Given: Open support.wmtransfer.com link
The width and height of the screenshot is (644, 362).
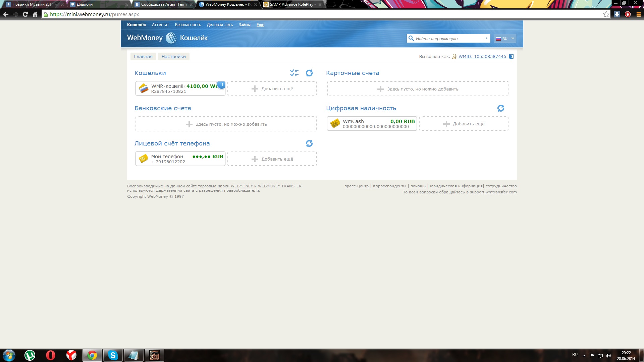Looking at the screenshot, I should coord(493,192).
